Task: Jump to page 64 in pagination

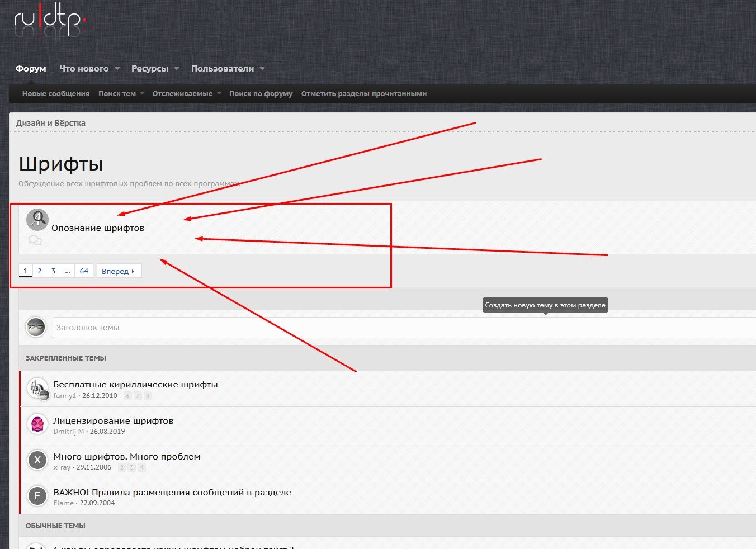Action: click(84, 271)
